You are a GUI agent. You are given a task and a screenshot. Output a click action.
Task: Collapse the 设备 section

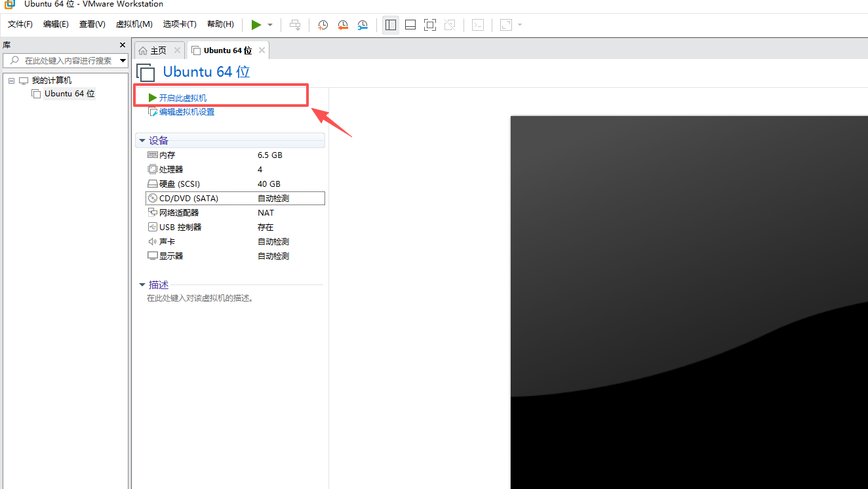click(x=142, y=141)
